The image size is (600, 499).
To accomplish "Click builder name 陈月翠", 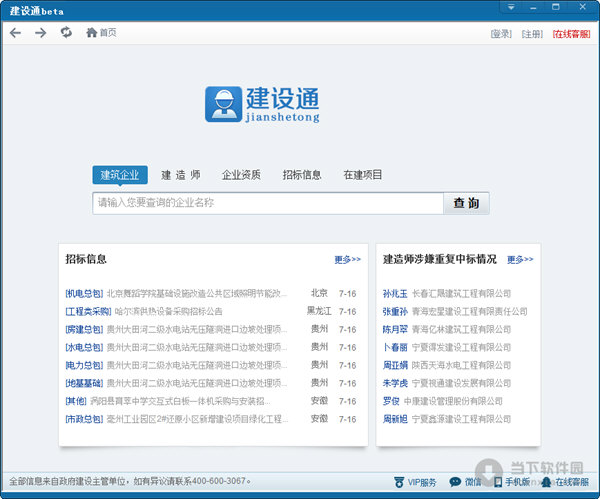I will click(x=395, y=329).
